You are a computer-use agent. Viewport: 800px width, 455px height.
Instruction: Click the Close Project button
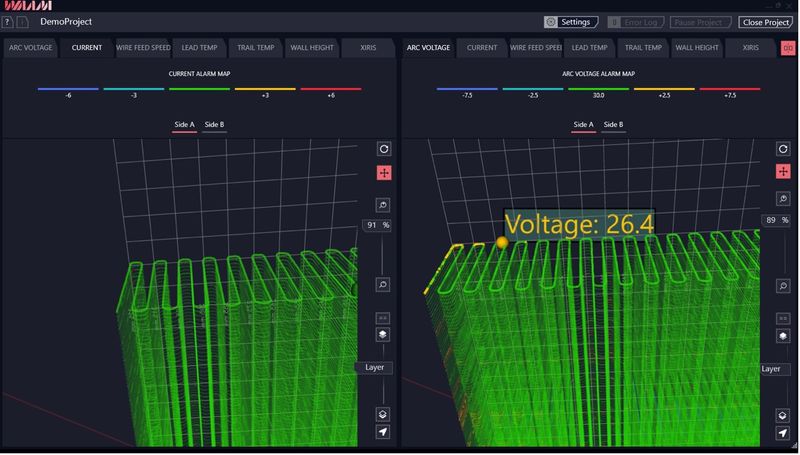click(765, 22)
